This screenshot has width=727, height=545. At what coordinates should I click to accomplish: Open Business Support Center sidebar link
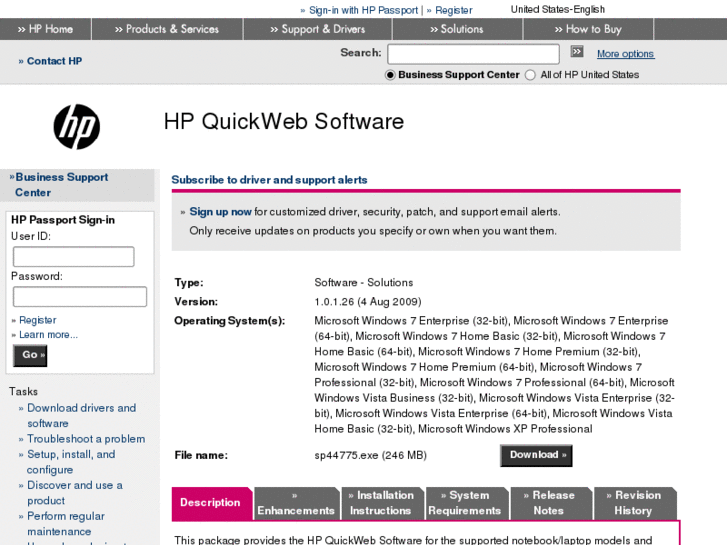(x=61, y=185)
